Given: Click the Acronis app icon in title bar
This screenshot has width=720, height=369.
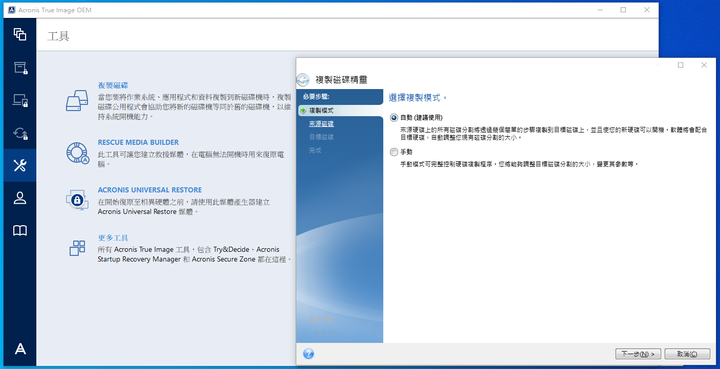Looking at the screenshot, I should click(x=12, y=10).
